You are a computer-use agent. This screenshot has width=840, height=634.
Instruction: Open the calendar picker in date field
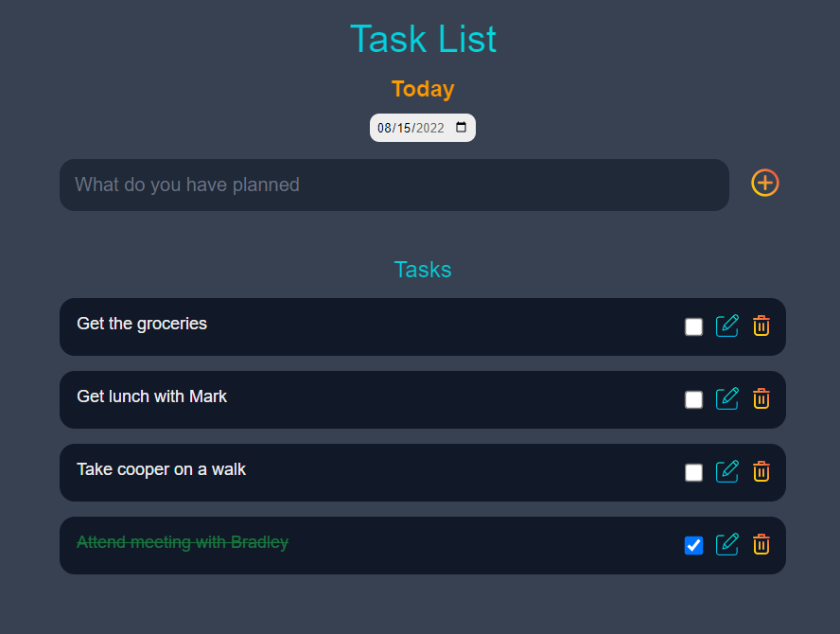(461, 127)
